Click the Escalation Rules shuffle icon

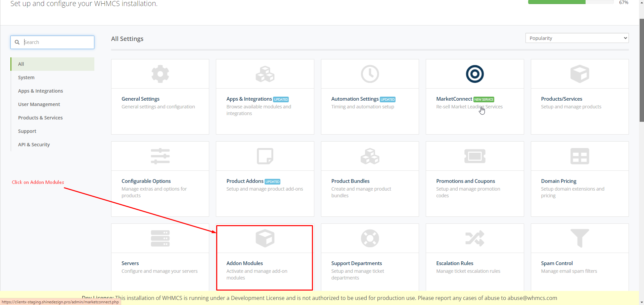point(474,238)
